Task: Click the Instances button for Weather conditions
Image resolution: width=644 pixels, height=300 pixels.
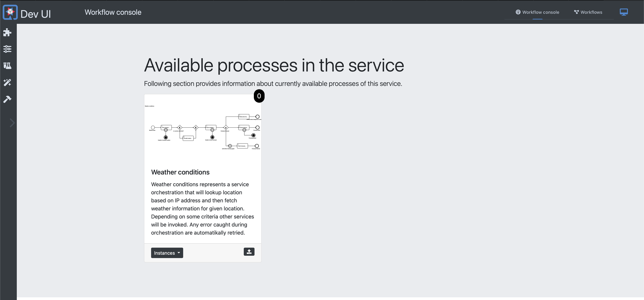Action: 167,252
